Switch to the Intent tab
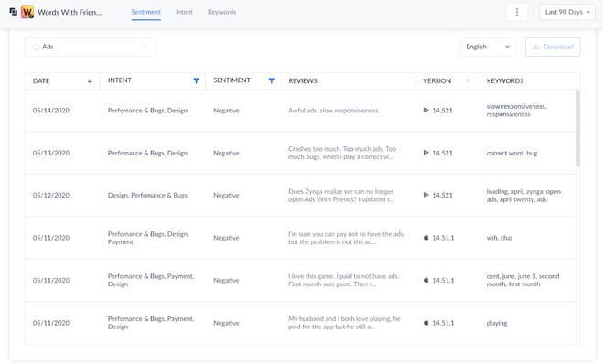 point(184,12)
